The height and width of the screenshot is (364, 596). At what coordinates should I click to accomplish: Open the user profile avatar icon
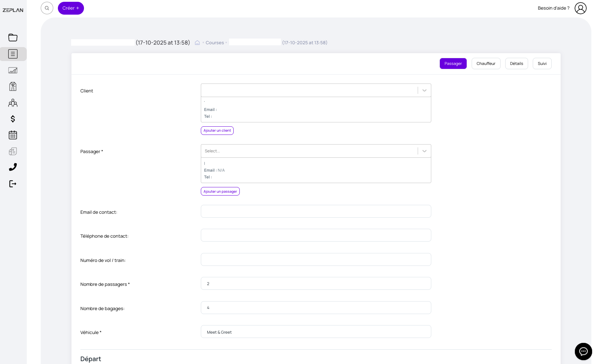pyautogui.click(x=580, y=8)
